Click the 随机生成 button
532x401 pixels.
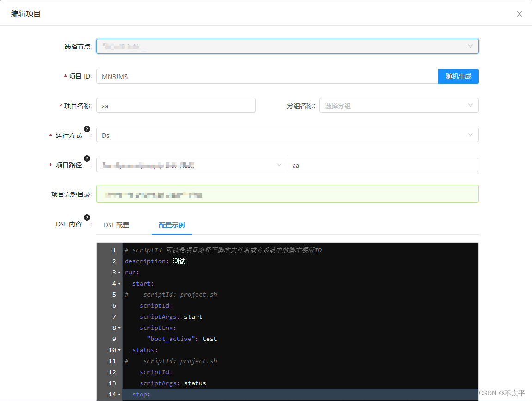click(458, 76)
